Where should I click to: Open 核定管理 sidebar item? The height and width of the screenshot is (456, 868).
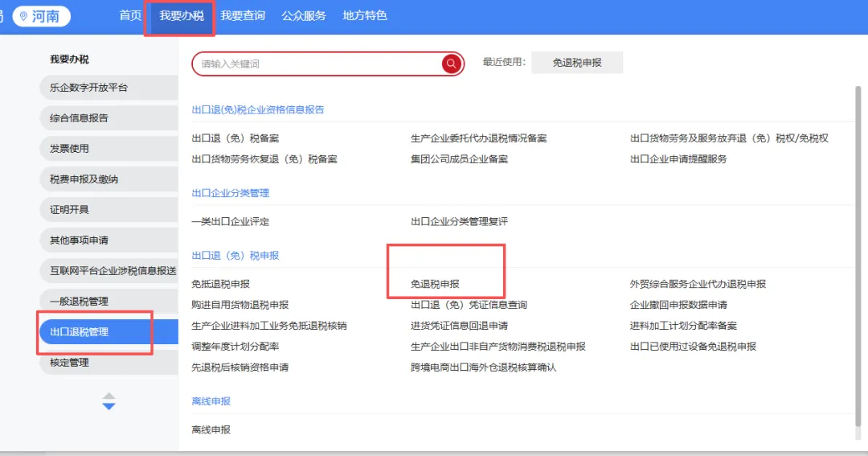click(x=109, y=363)
